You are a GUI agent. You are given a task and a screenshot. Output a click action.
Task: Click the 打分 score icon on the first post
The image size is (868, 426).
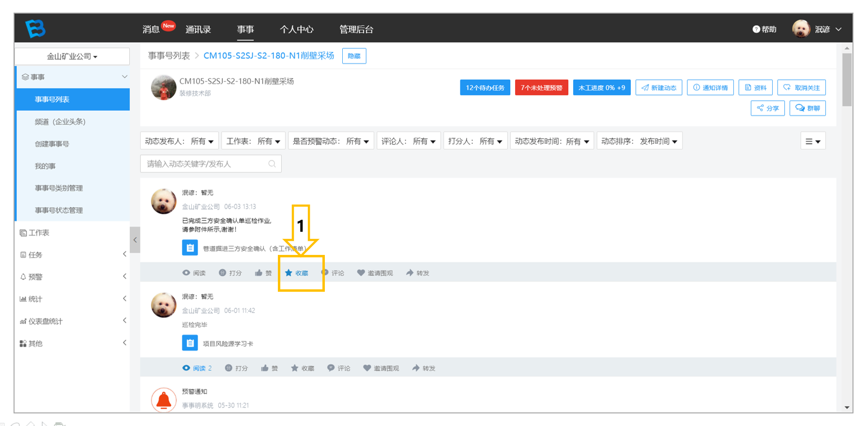click(x=222, y=273)
